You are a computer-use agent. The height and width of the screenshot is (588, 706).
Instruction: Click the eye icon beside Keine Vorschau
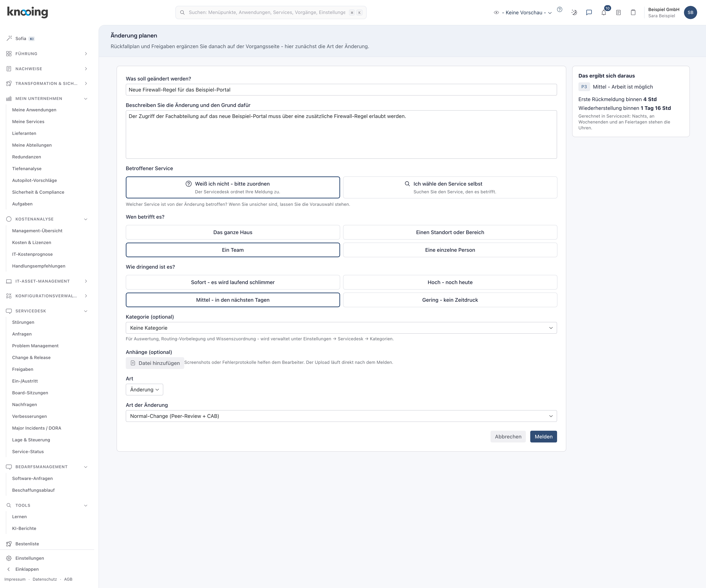tap(496, 12)
